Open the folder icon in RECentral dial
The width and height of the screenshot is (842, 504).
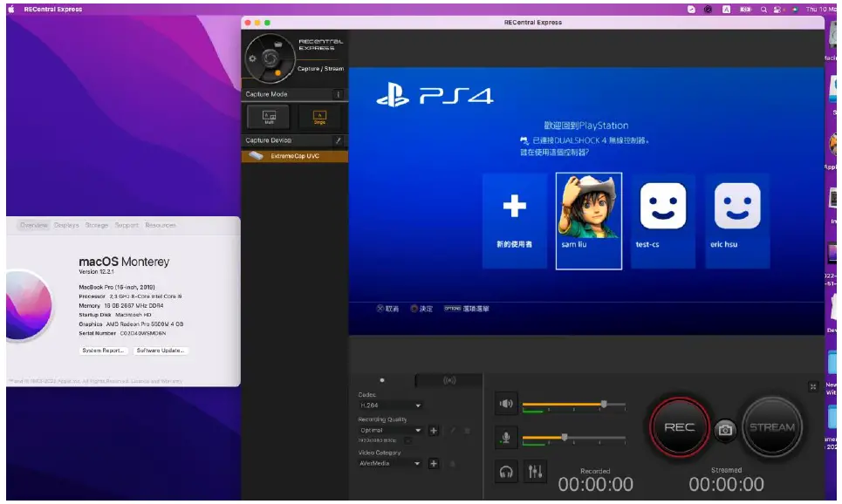point(277,44)
